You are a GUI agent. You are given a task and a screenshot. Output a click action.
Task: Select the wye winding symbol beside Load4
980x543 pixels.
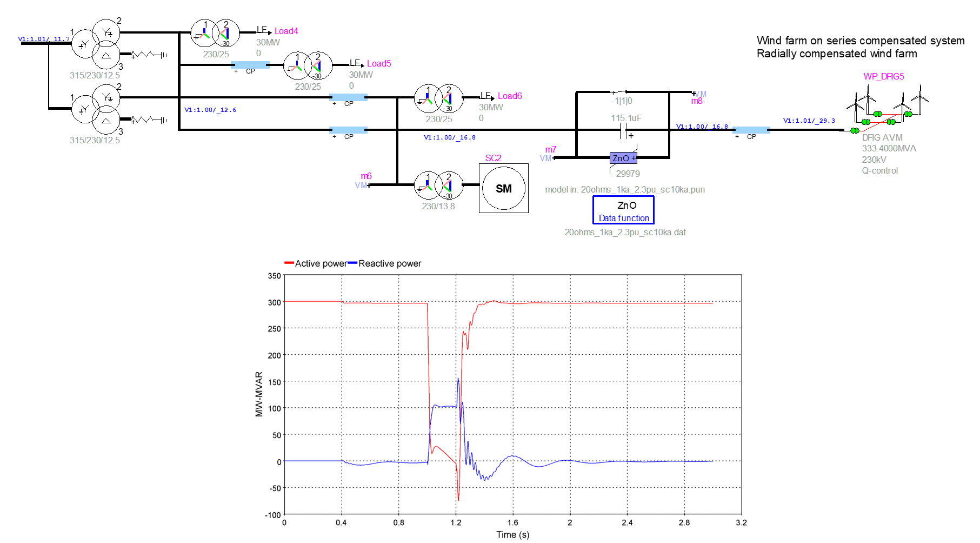[x=204, y=34]
